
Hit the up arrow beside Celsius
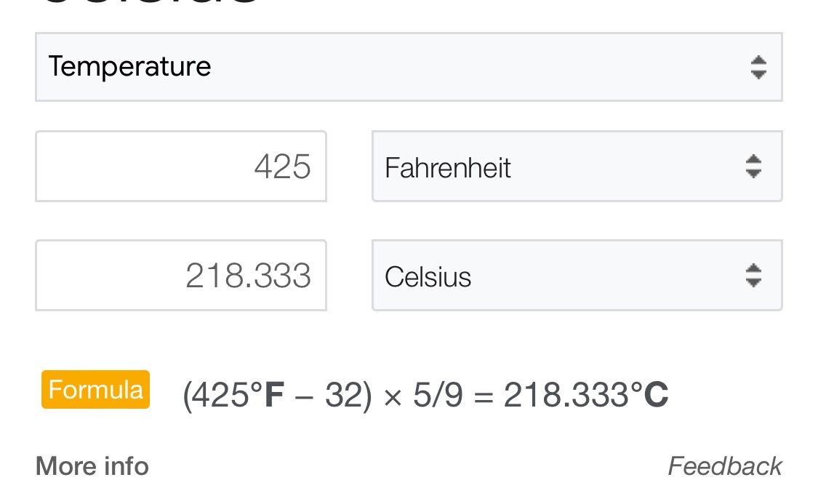pos(753,268)
